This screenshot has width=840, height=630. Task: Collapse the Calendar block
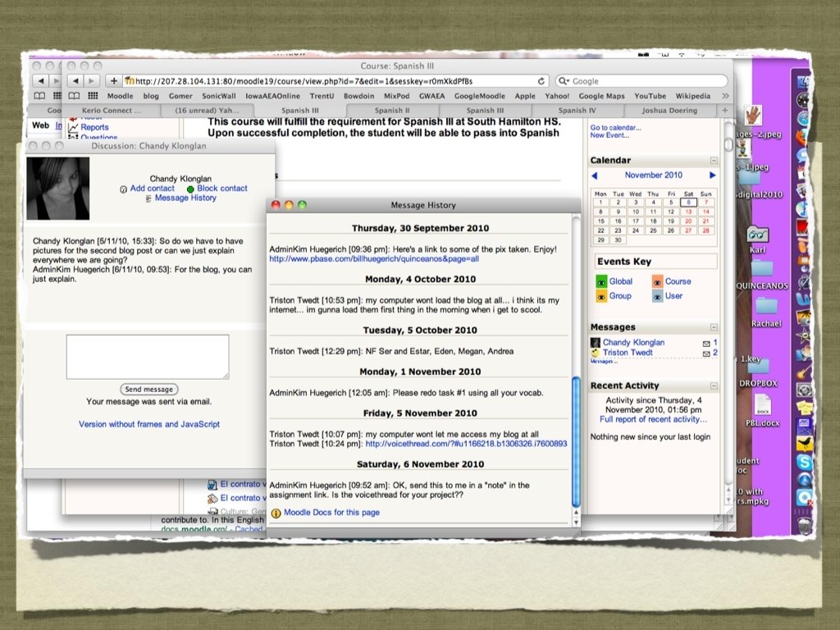pyautogui.click(x=714, y=161)
